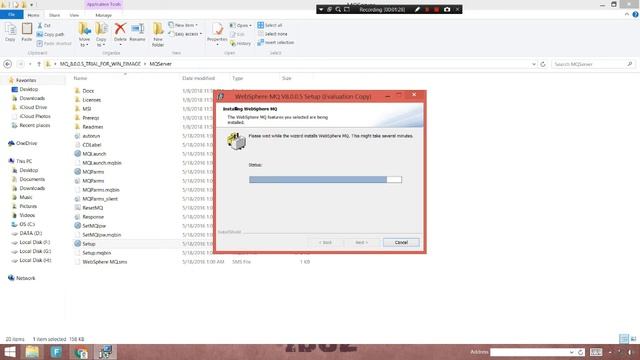Sort files by the Type column

click(x=238, y=78)
